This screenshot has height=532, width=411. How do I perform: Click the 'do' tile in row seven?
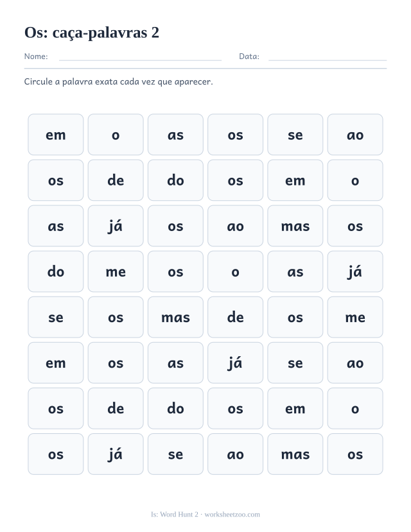pyautogui.click(x=175, y=409)
